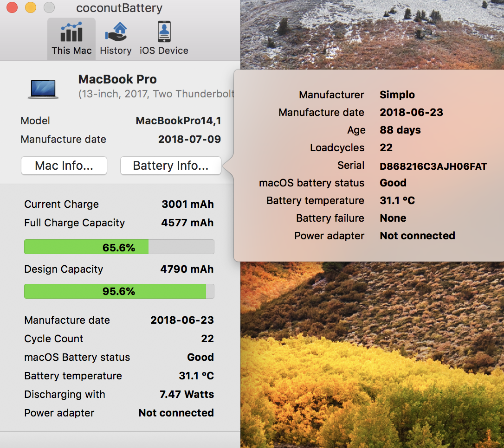Image resolution: width=504 pixels, height=448 pixels.
Task: Select Mac manufacture date 2018-07-09
Action: pos(190,140)
